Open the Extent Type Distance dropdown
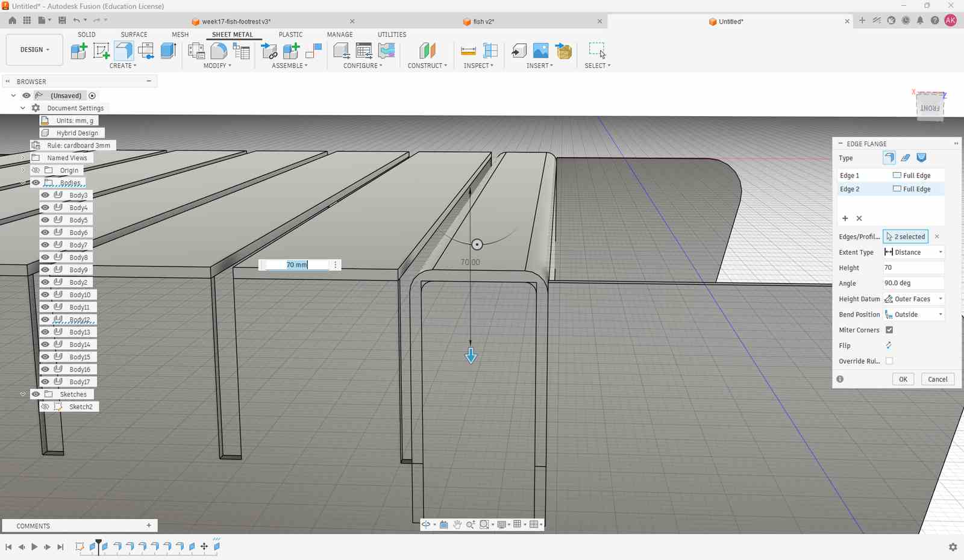The width and height of the screenshot is (964, 560). click(913, 252)
